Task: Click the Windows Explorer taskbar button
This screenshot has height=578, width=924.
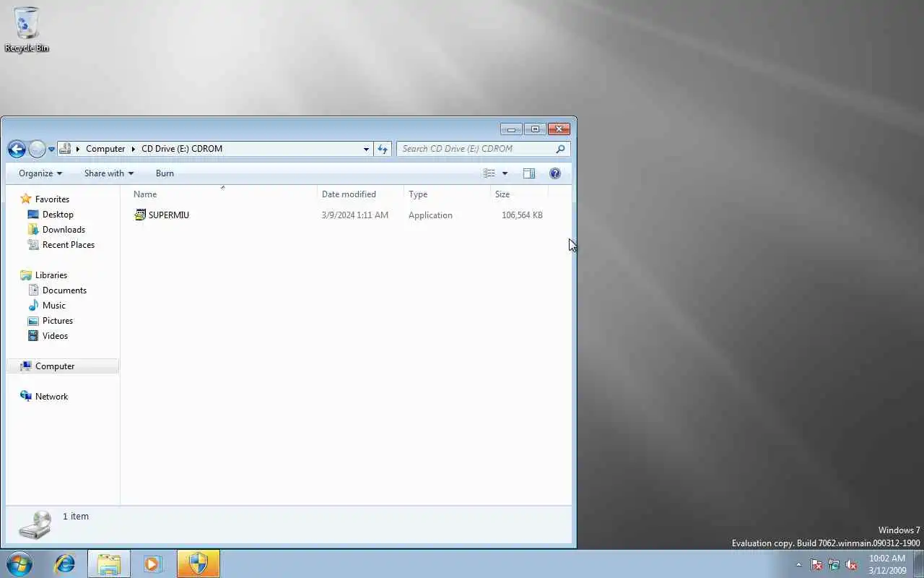Action: coord(109,564)
